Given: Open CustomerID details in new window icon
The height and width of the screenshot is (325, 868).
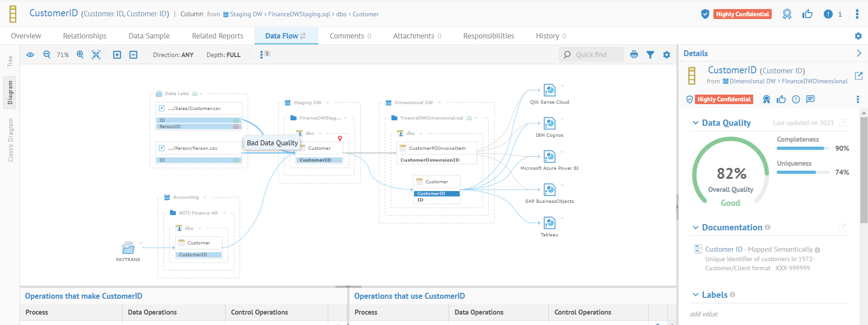Looking at the screenshot, I should point(859,76).
